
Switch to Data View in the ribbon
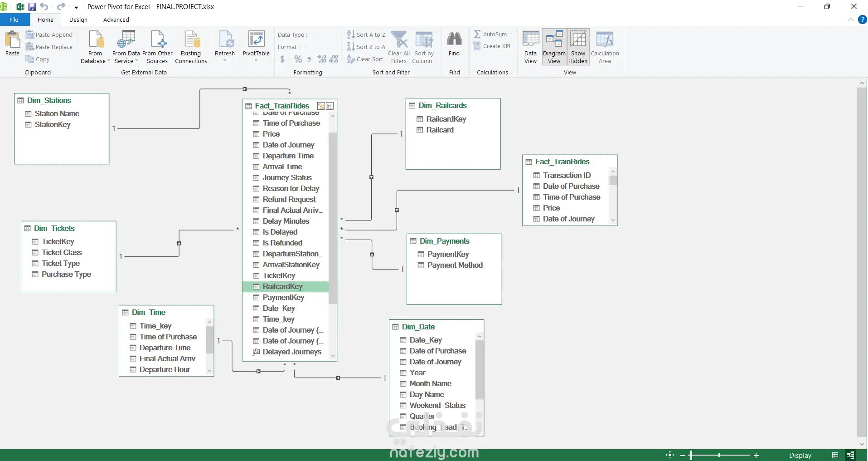pyautogui.click(x=530, y=47)
